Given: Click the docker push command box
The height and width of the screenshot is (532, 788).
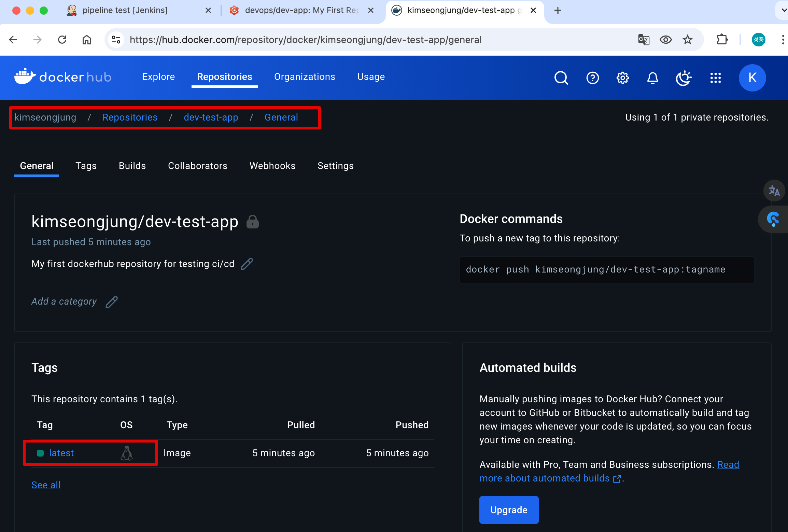Looking at the screenshot, I should point(606,270).
